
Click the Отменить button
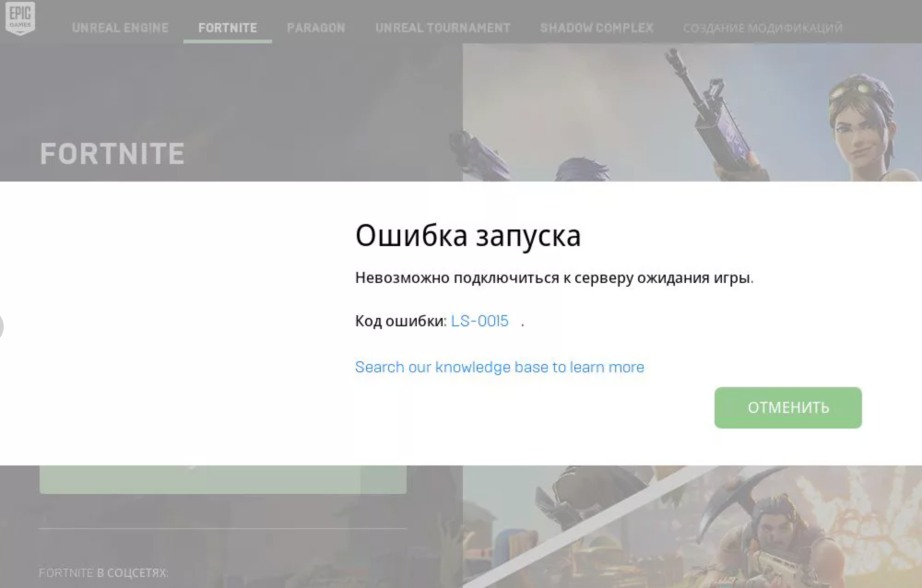point(788,407)
